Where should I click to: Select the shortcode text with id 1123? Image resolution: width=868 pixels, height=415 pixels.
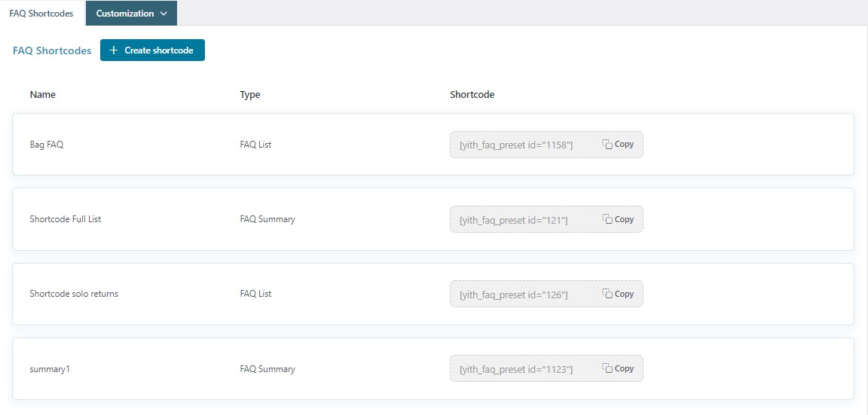point(516,370)
